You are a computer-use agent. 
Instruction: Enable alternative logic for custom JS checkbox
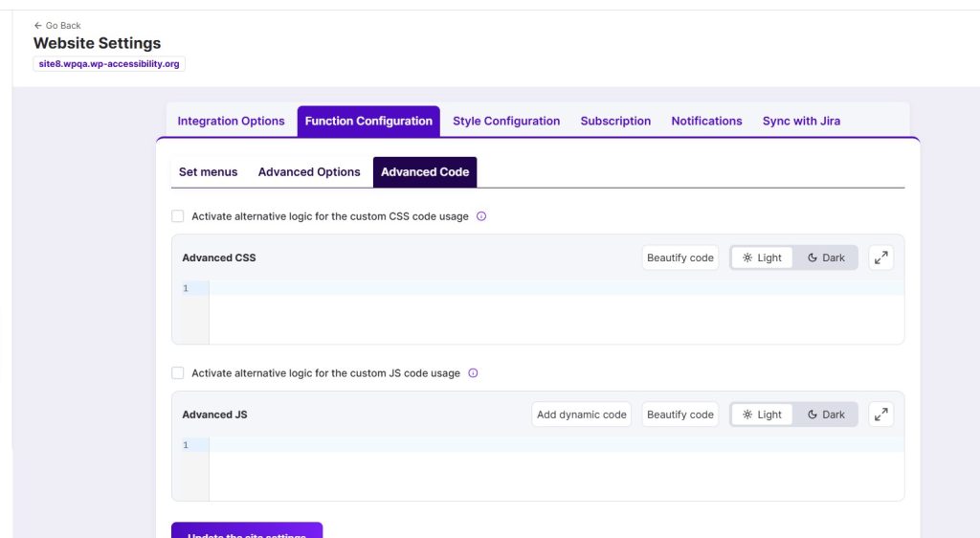(x=178, y=373)
